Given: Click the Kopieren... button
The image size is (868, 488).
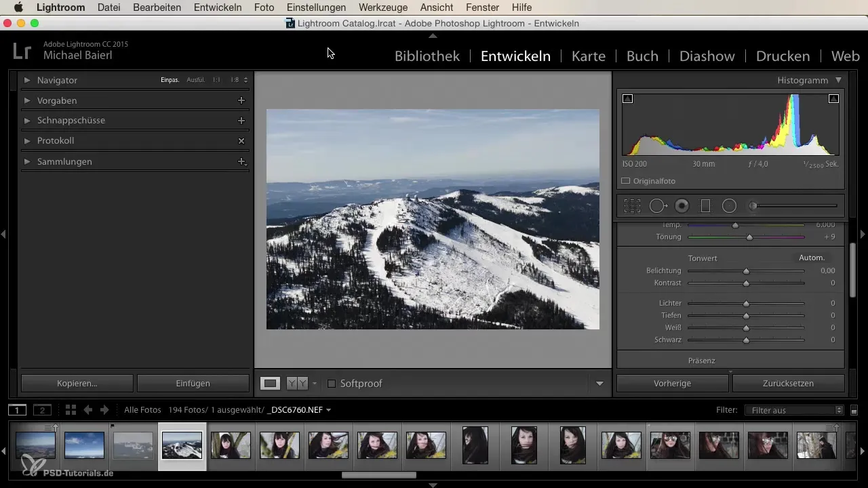Looking at the screenshot, I should (x=77, y=384).
